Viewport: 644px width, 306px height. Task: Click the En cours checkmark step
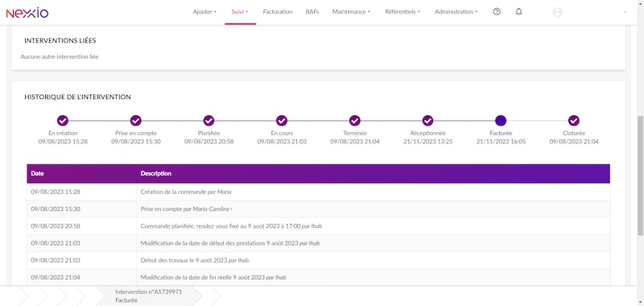pos(282,121)
